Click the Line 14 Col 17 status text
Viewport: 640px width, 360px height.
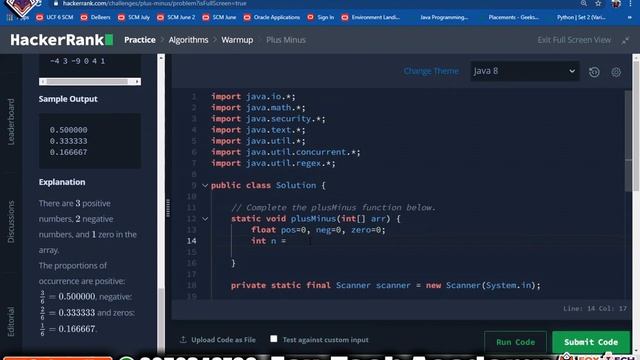595,309
